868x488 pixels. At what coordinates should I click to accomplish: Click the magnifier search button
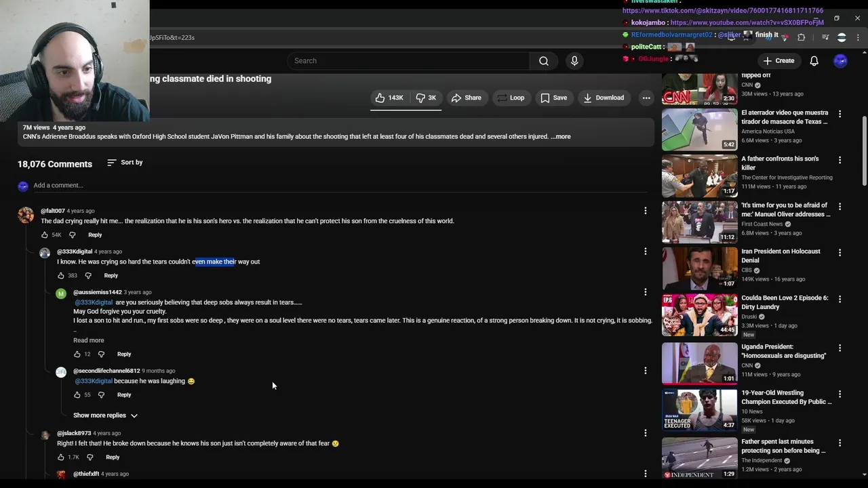pyautogui.click(x=544, y=61)
